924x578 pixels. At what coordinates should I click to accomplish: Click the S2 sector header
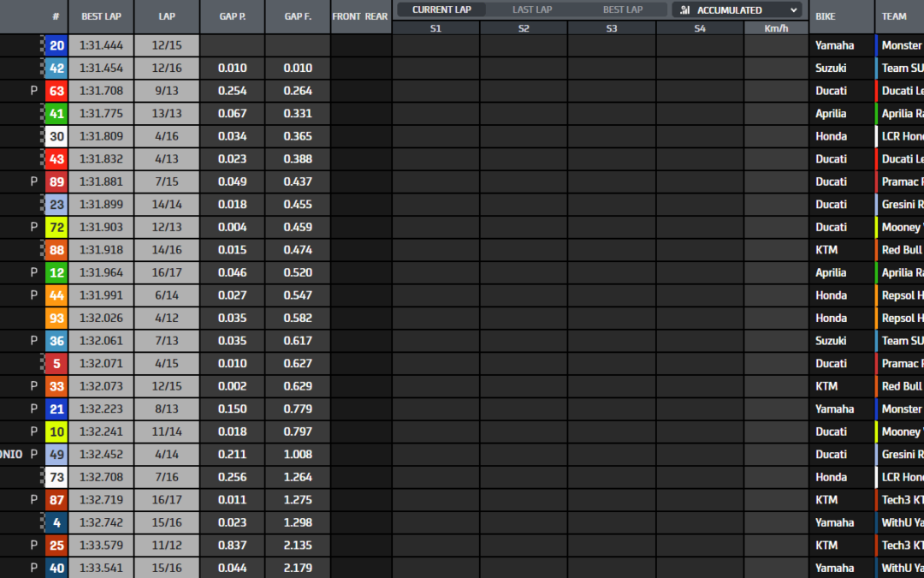tap(524, 27)
